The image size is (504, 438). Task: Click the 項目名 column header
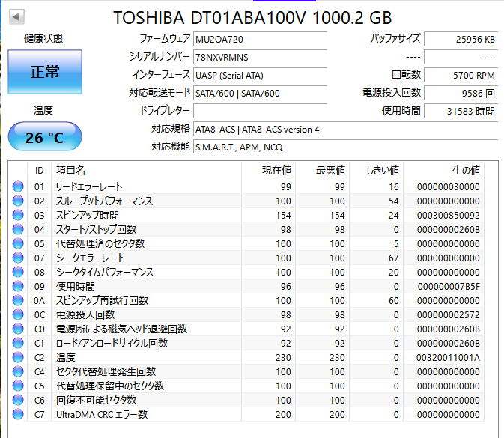[146, 170]
